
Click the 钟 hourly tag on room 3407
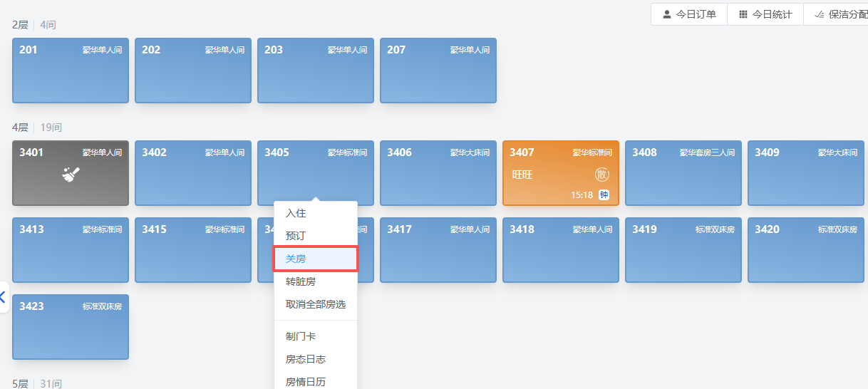(604, 194)
